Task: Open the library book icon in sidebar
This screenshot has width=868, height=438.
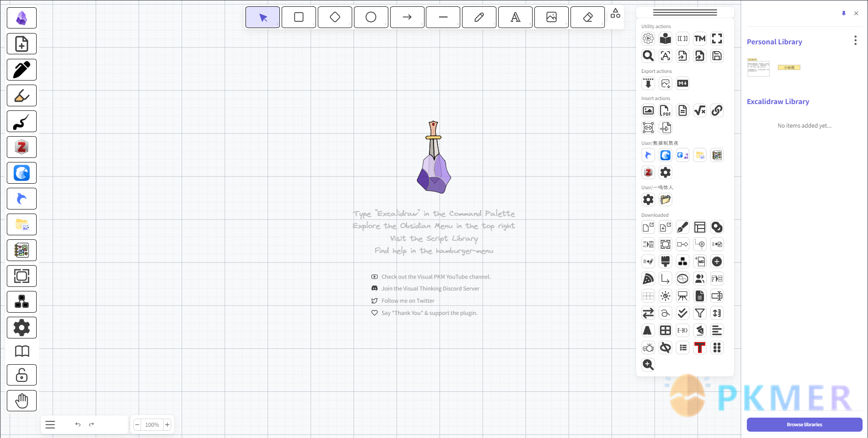Action: coord(22,351)
